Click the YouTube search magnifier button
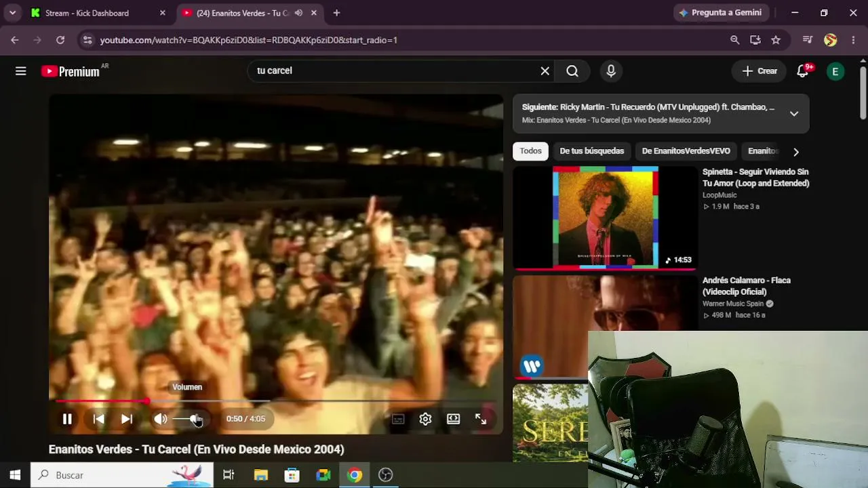The height and width of the screenshot is (488, 868). click(x=572, y=71)
